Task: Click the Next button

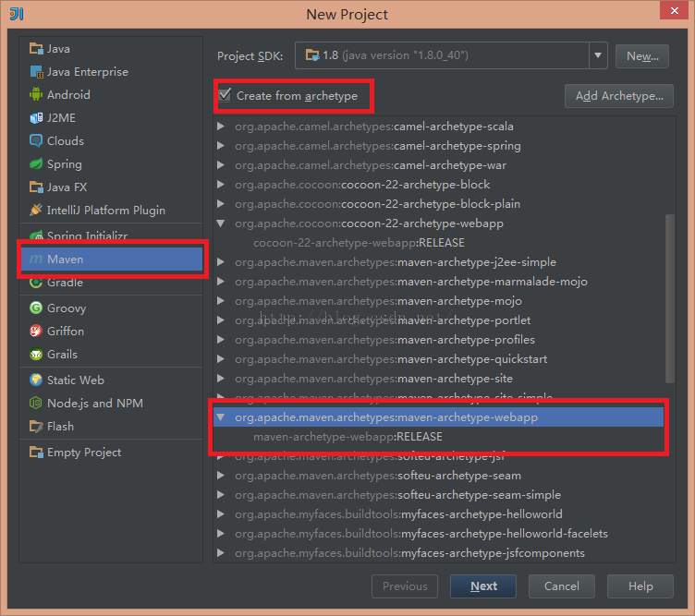Action: pyautogui.click(x=483, y=586)
